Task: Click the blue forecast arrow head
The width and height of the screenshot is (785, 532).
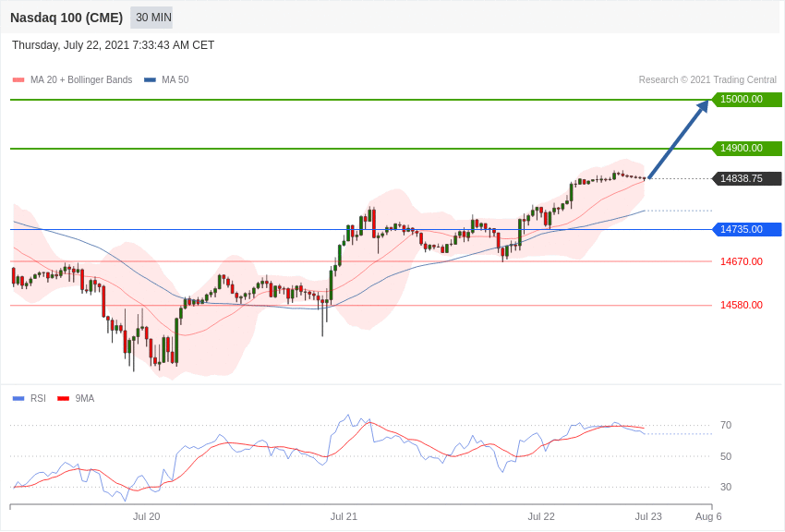Action: coord(703,106)
